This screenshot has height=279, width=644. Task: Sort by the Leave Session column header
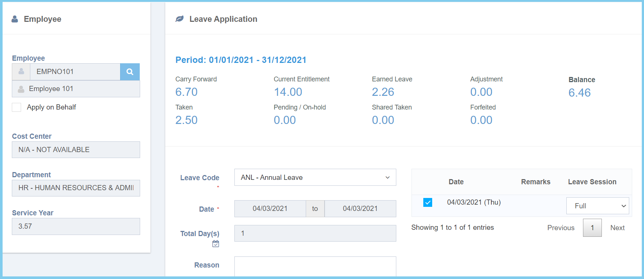[592, 182]
